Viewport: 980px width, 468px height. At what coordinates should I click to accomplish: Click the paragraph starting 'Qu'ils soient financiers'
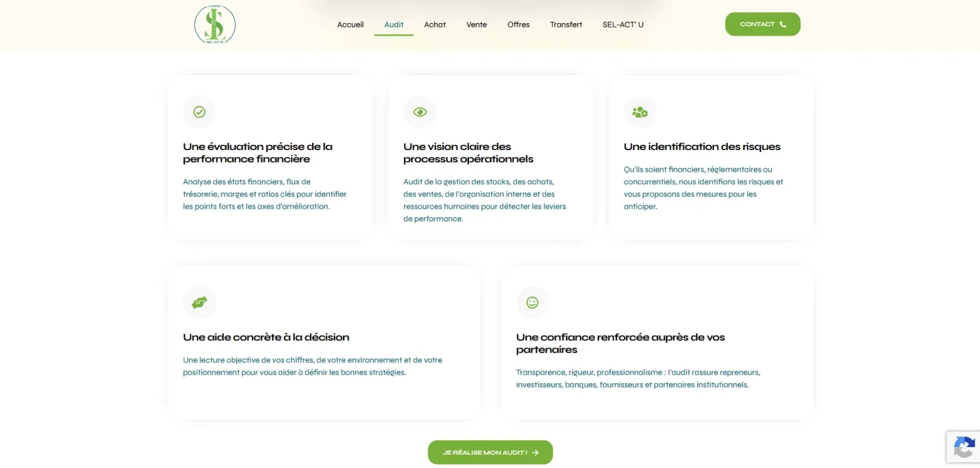pyautogui.click(x=703, y=188)
